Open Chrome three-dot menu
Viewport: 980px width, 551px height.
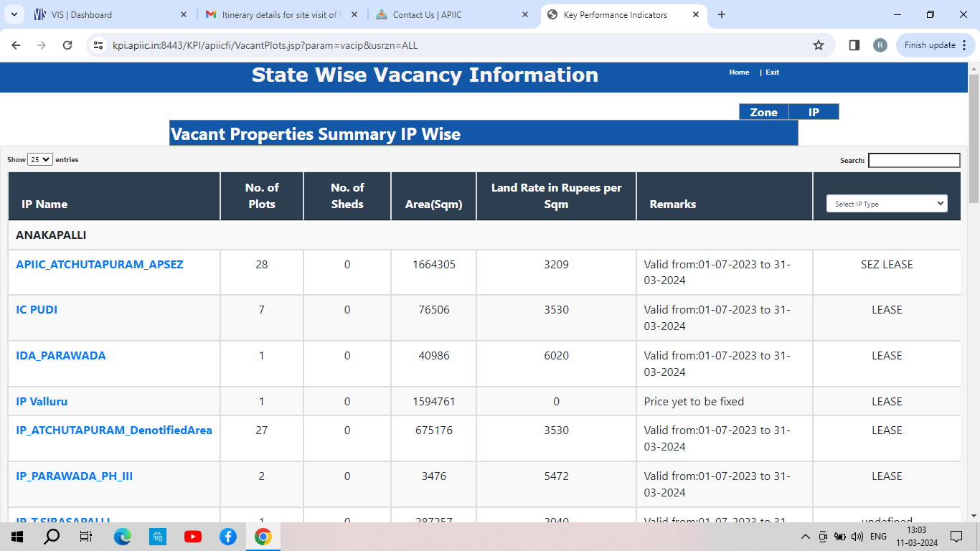[x=963, y=45]
